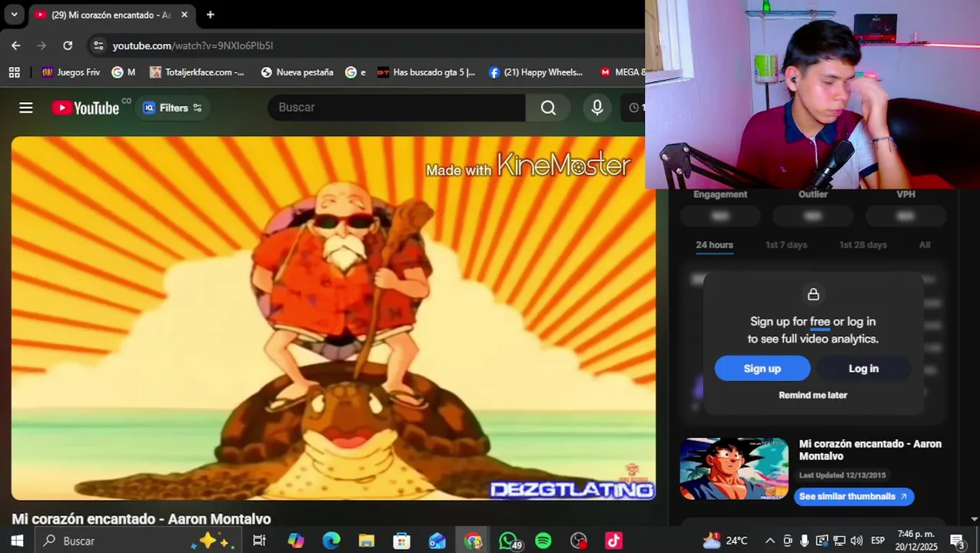980x553 pixels.
Task: Go back with the browser back arrow
Action: pos(16,45)
